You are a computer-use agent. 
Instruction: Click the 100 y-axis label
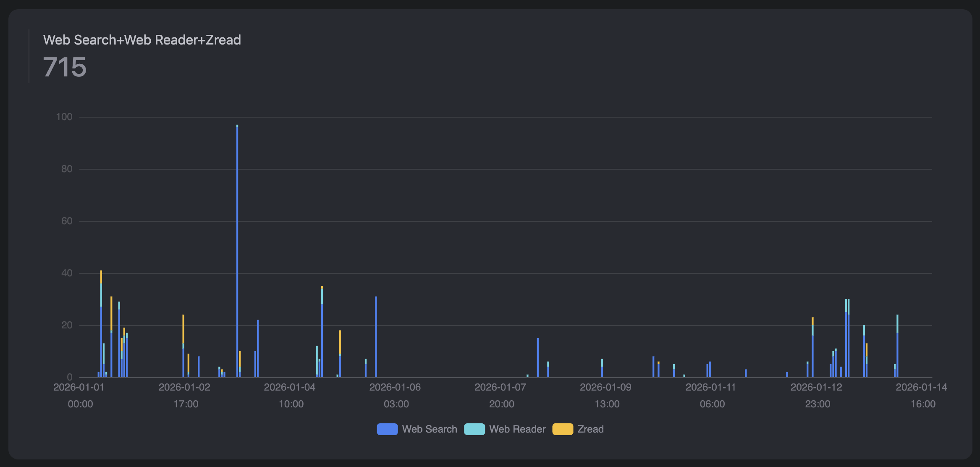(64, 117)
